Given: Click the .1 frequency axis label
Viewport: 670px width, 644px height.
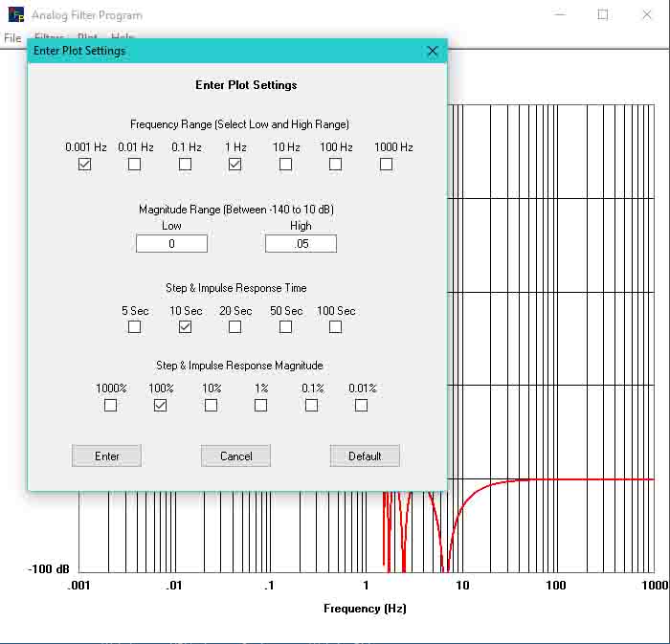Looking at the screenshot, I should pos(269,585).
